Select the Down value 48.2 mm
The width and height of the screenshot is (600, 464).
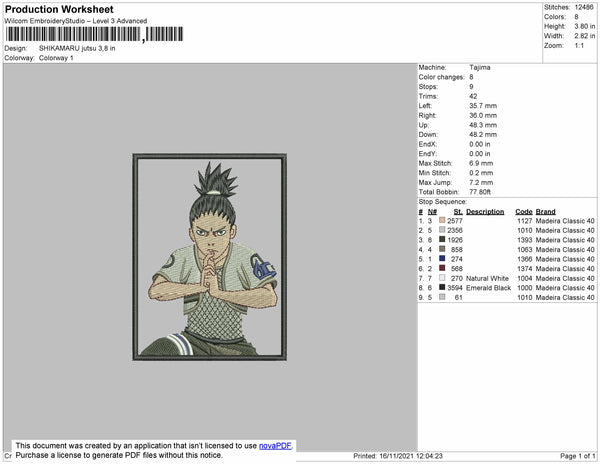(x=483, y=135)
